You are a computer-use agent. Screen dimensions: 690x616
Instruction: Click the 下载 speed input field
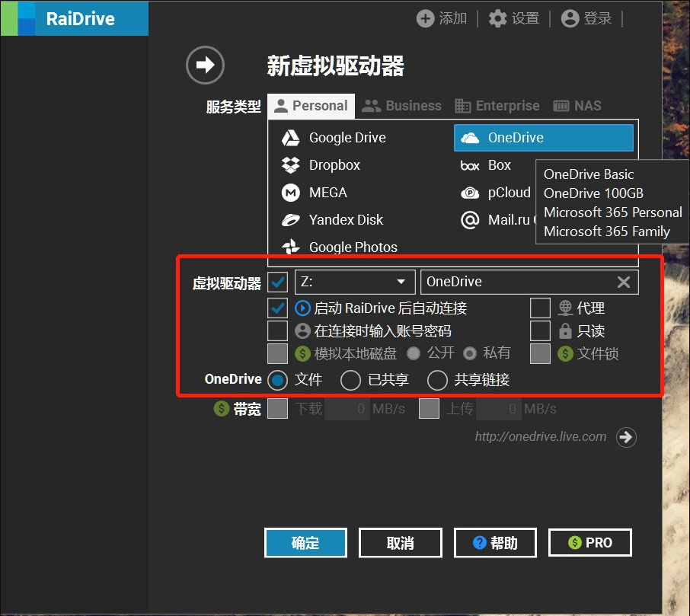pos(347,409)
